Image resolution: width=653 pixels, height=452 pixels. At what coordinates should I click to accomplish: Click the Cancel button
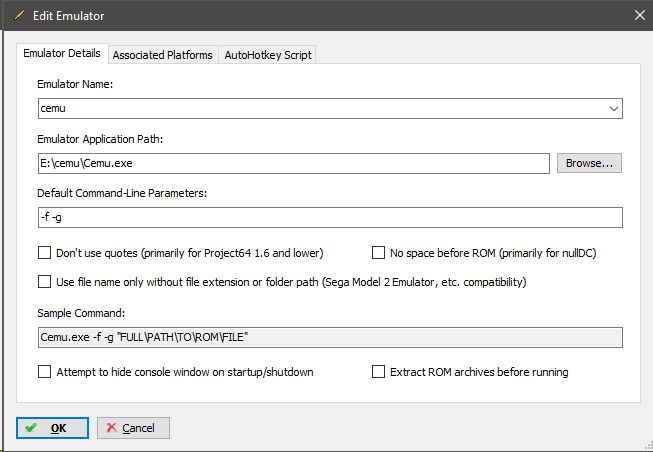pos(133,428)
